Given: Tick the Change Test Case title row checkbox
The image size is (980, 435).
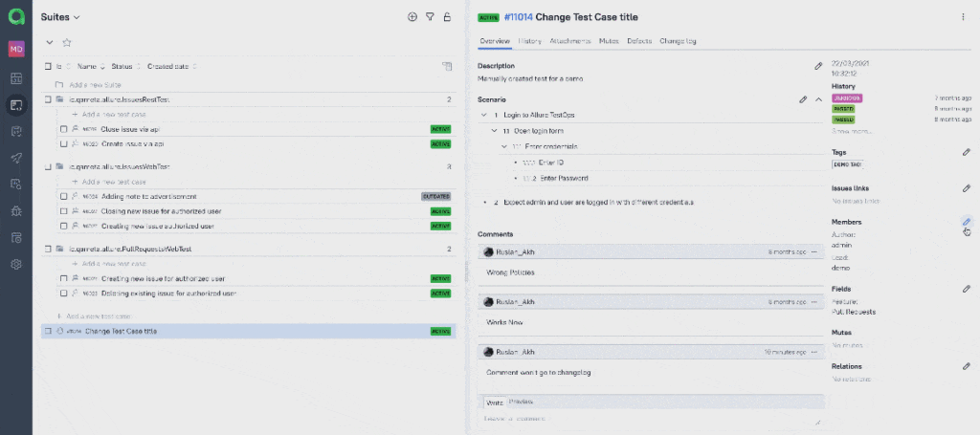Looking at the screenshot, I should coord(48,331).
